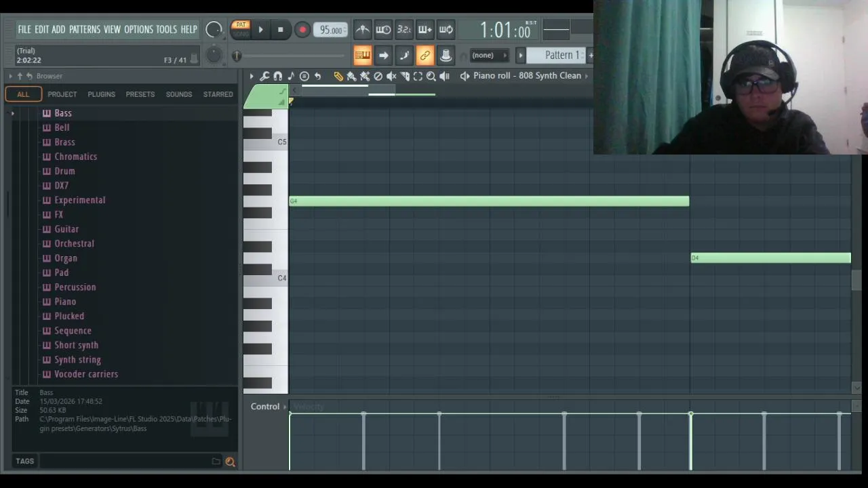Open the Piano roll menu arrow
Viewport: 868px width, 488px height.
(252, 76)
